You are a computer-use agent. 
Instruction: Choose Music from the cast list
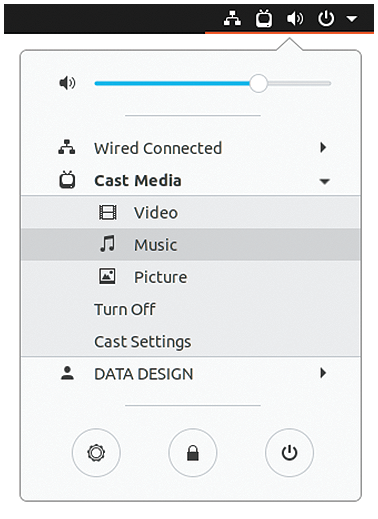point(191,244)
